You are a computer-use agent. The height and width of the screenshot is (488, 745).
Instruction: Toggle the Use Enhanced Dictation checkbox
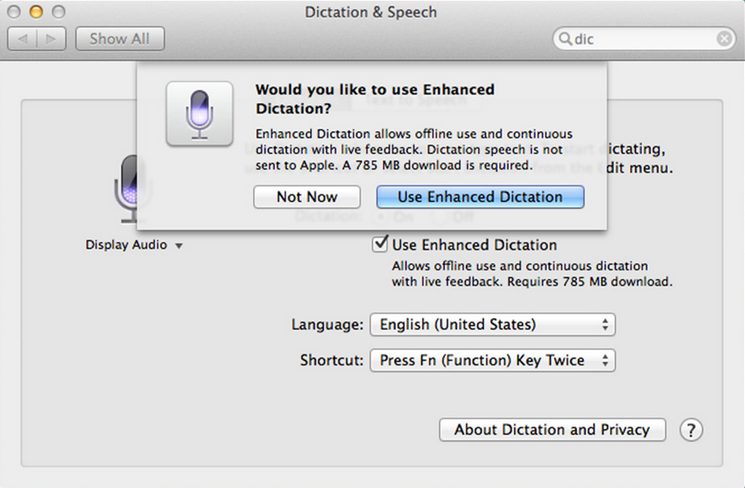click(380, 244)
